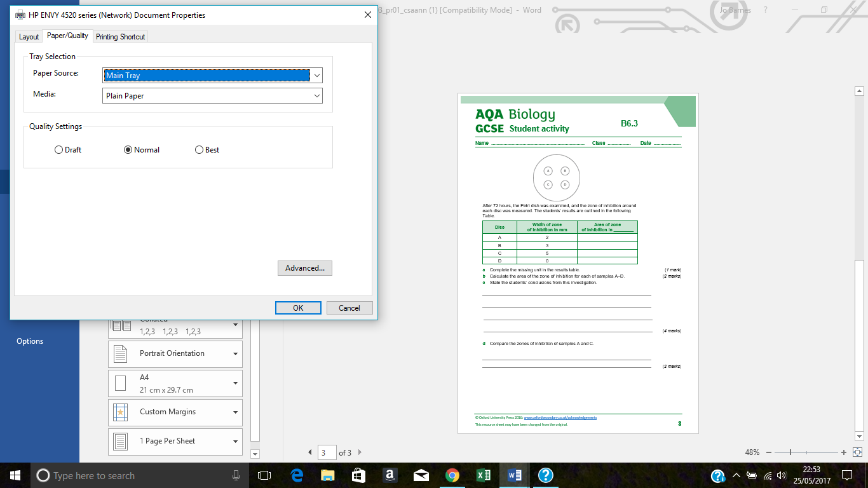
Task: Open the Mail app in taskbar
Action: coord(421,475)
